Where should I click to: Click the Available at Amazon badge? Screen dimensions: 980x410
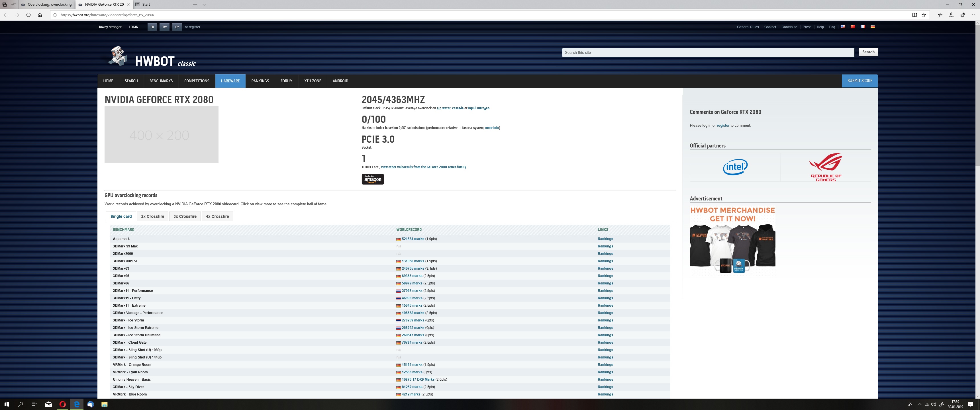[372, 179]
